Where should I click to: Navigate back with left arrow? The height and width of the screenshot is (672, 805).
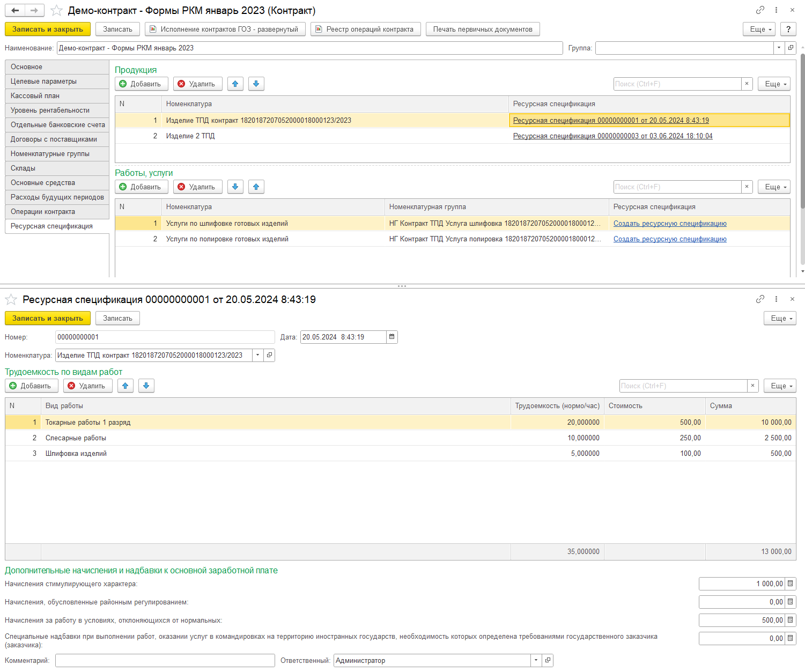pyautogui.click(x=16, y=10)
